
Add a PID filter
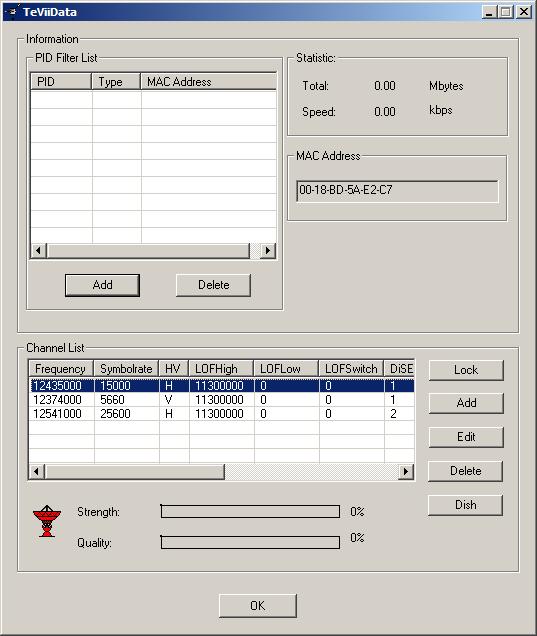point(102,285)
